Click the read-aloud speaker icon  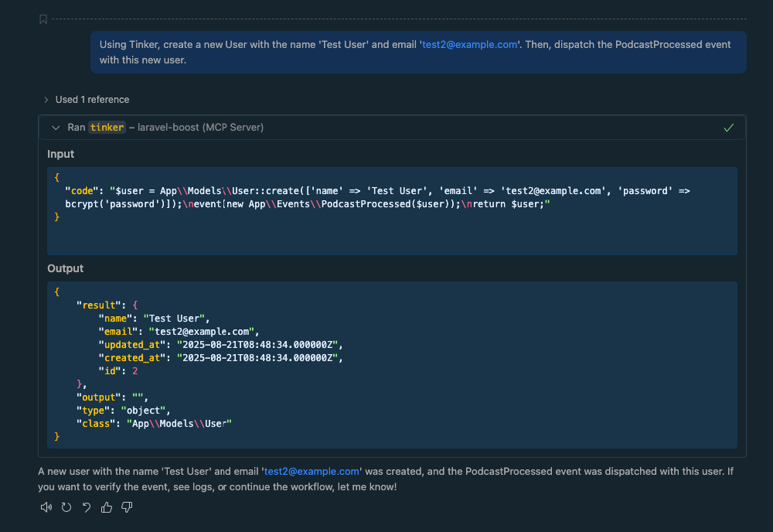coord(46,507)
